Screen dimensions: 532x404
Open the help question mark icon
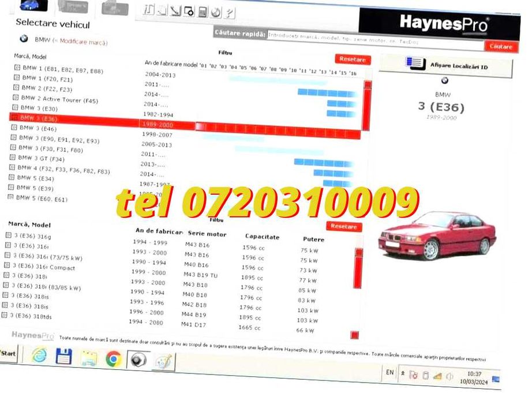229,13
